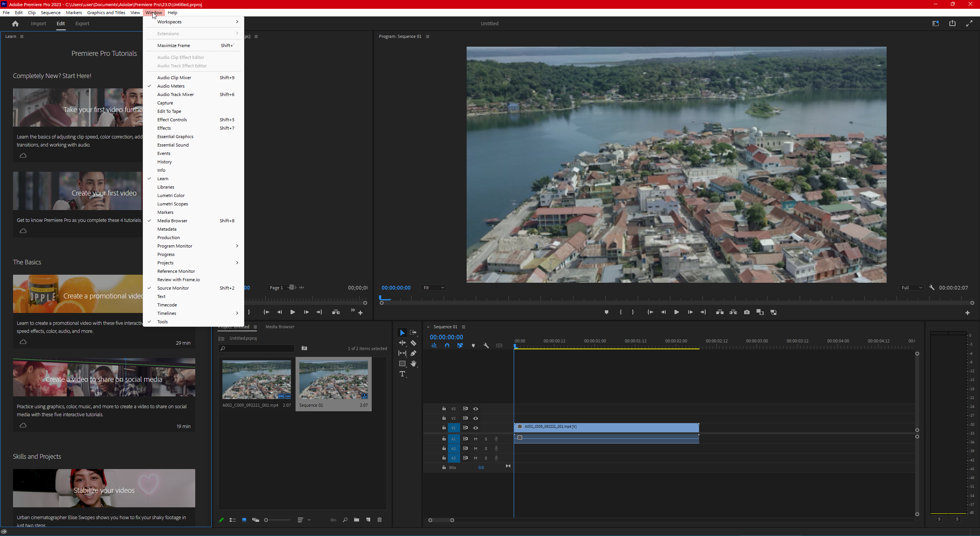Select the Razor tool

click(413, 343)
